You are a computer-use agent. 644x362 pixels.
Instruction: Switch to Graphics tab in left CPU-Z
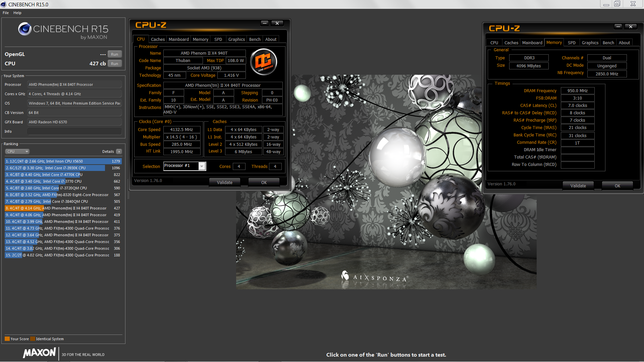236,39
